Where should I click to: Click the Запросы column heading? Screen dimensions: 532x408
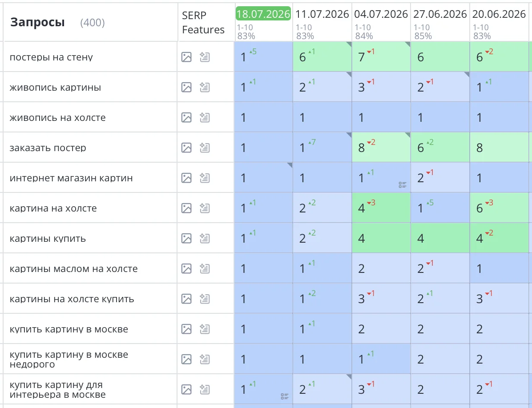38,22
